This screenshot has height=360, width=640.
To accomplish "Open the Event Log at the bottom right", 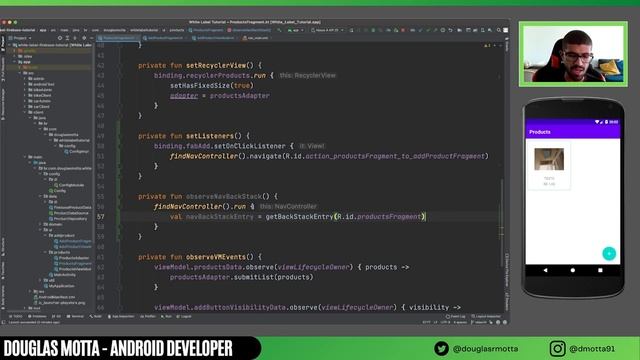I will click(x=456, y=316).
